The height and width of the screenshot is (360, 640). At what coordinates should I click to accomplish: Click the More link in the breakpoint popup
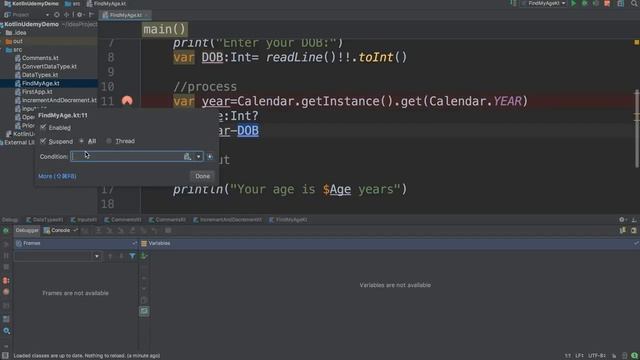pos(57,176)
